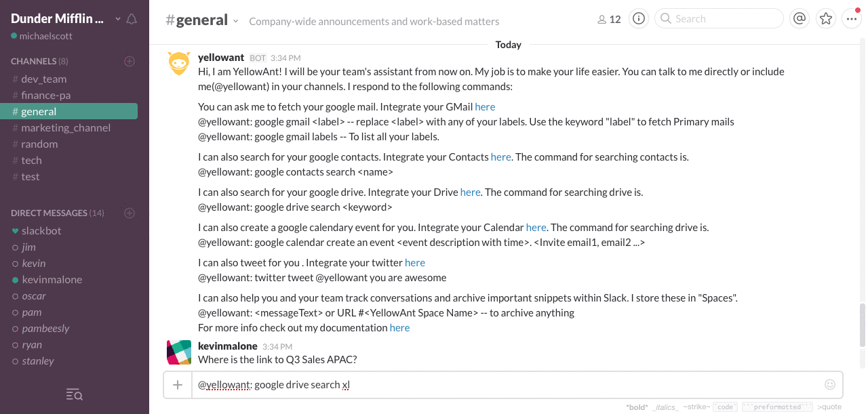Open direct message with kevin

click(x=34, y=263)
